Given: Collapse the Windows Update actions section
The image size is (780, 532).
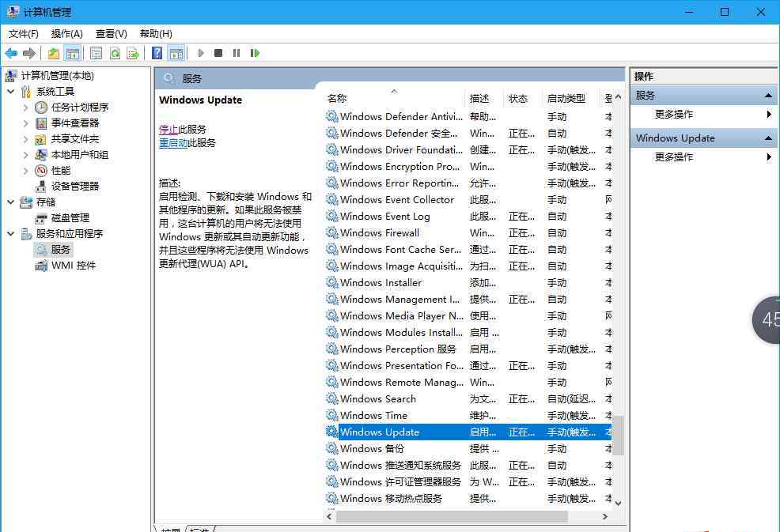Looking at the screenshot, I should [x=768, y=138].
